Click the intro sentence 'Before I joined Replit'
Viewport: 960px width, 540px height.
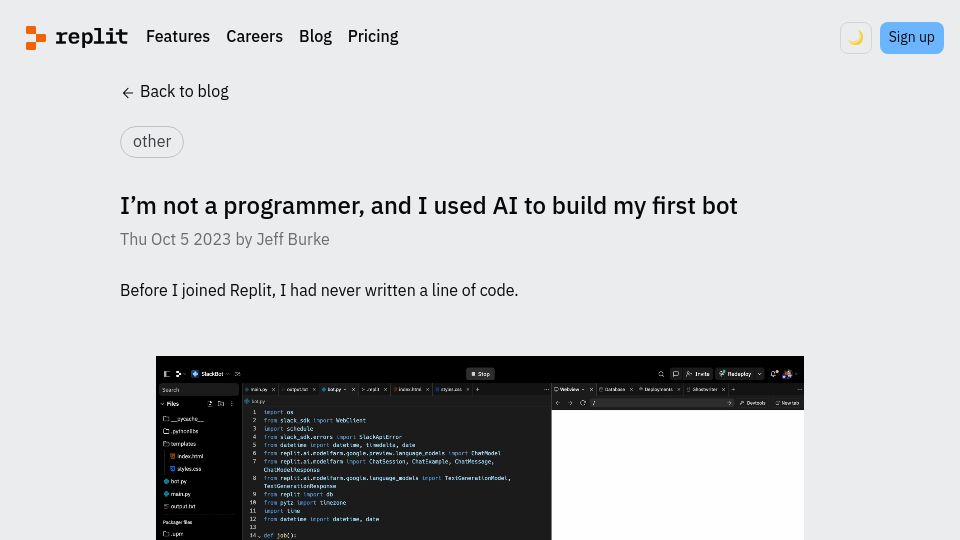[x=319, y=290]
